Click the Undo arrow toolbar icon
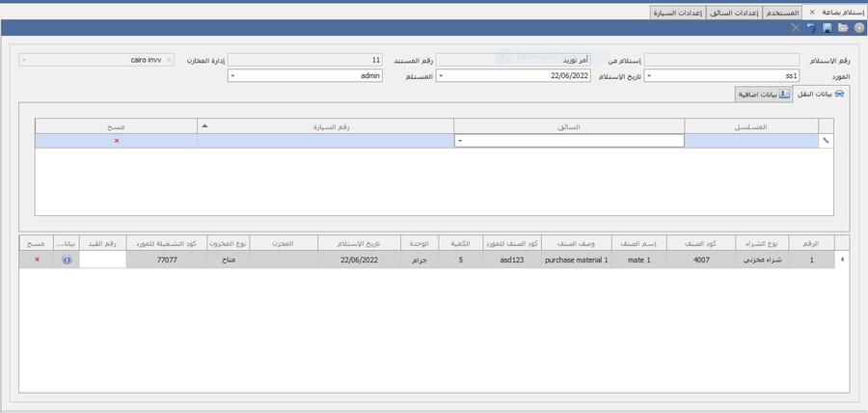This screenshot has height=413, width=868. [x=811, y=29]
